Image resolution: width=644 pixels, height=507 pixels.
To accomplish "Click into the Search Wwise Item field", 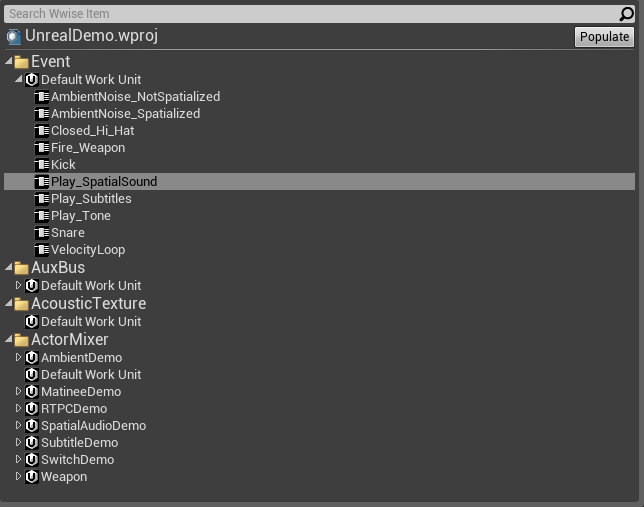I will 312,14.
